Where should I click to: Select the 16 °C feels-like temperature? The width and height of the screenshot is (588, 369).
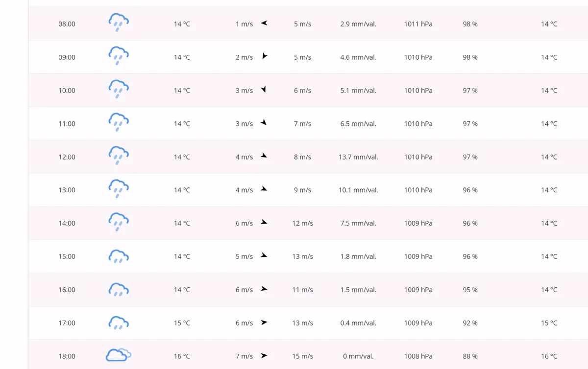click(x=549, y=356)
